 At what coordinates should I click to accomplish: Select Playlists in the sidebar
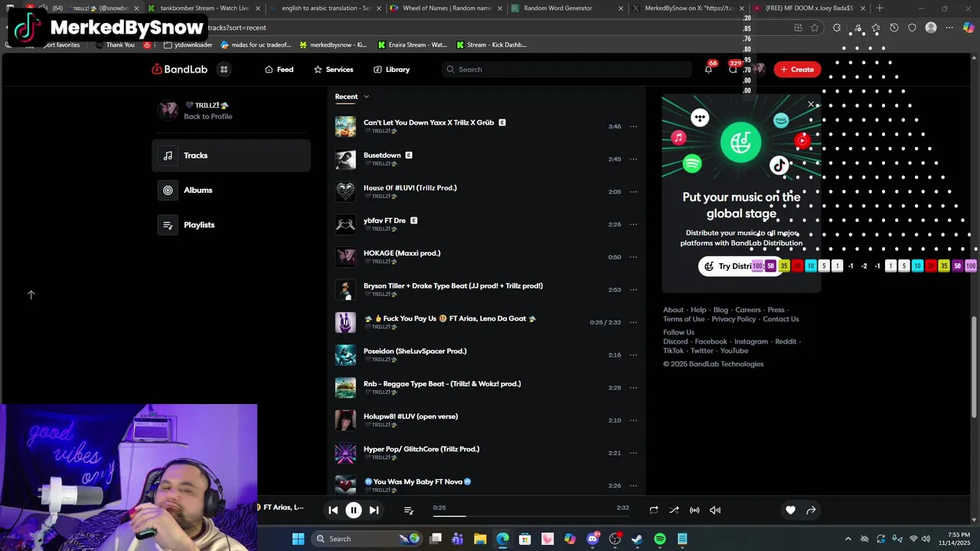pyautogui.click(x=231, y=225)
